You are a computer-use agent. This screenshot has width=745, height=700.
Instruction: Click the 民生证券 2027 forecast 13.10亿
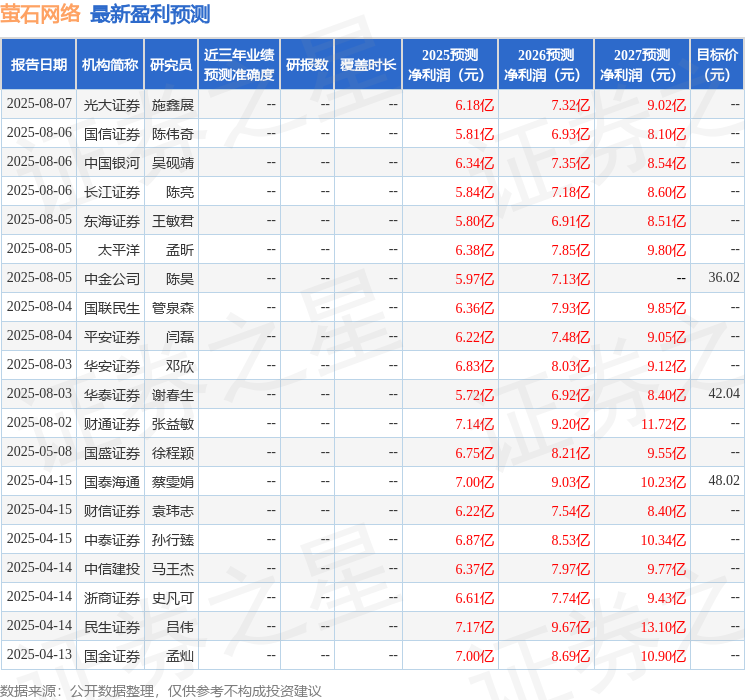663,627
